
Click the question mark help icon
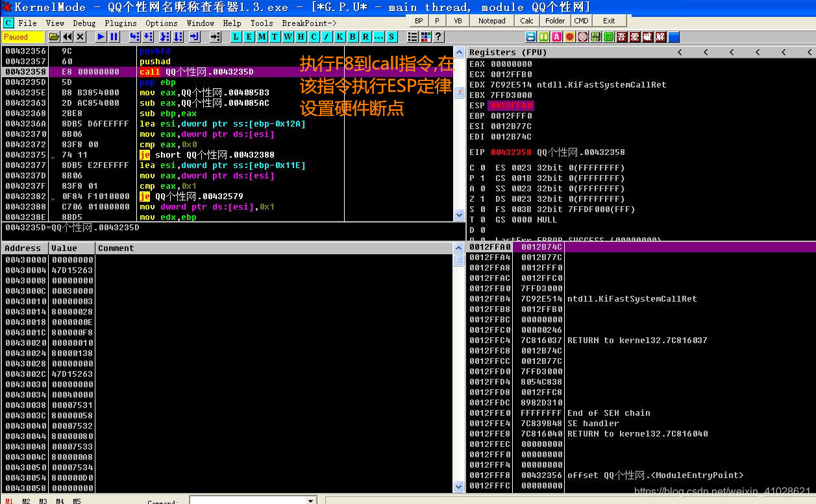[x=438, y=37]
